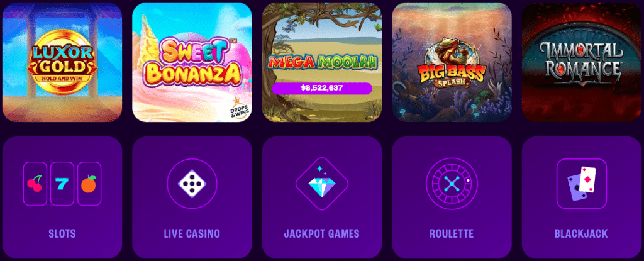Viewport: 644px width, 261px height.
Task: Click the playing cards Blackjack icon
Action: coord(581,184)
